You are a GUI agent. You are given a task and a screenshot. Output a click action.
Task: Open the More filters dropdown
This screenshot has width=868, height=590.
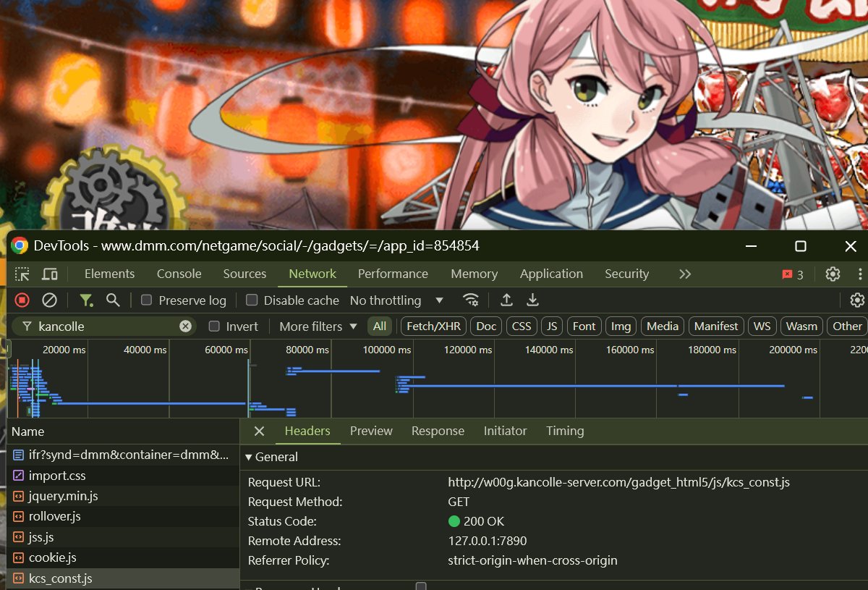click(318, 326)
